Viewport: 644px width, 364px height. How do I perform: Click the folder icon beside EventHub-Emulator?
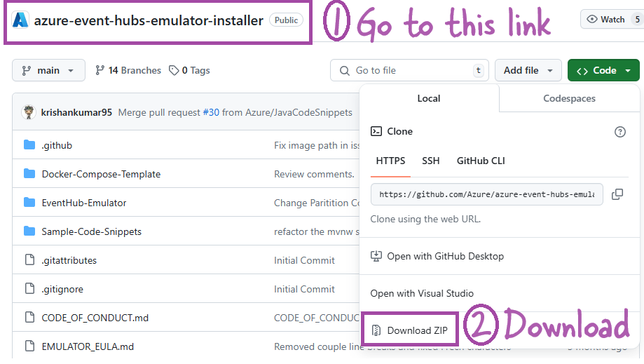click(x=29, y=202)
